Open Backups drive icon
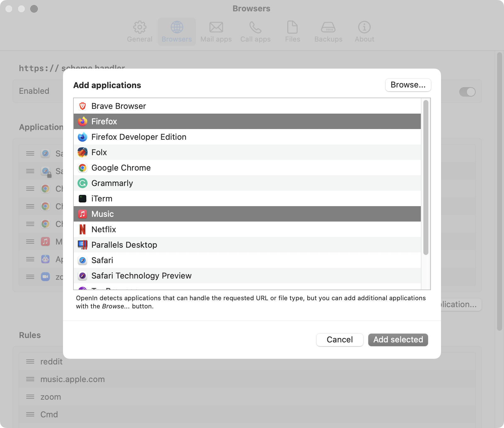Screen dimensions: 504x428 pos(328,27)
